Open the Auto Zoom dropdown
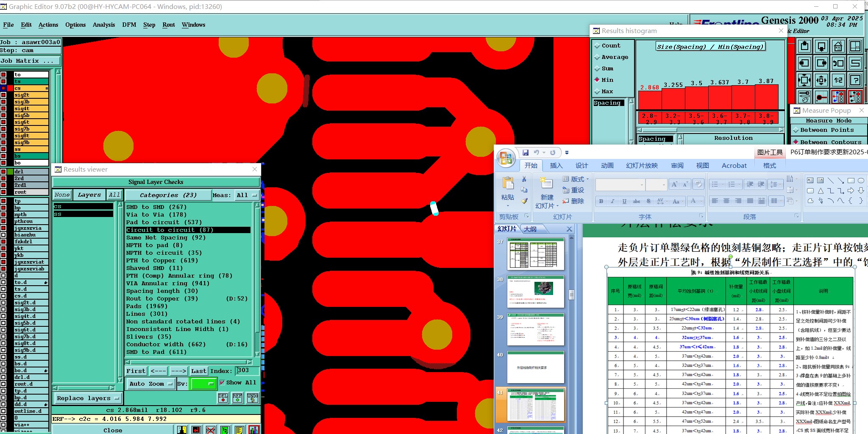The height and width of the screenshot is (434, 868). [x=150, y=384]
